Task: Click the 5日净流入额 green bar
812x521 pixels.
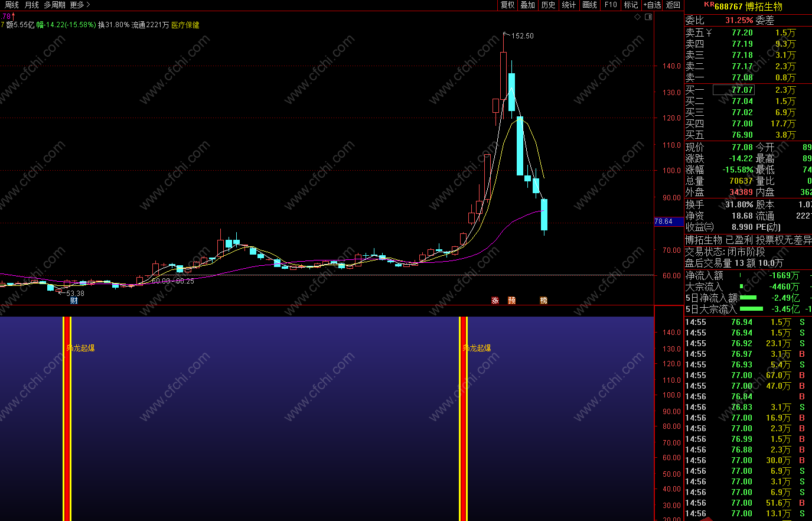Action: (748, 298)
